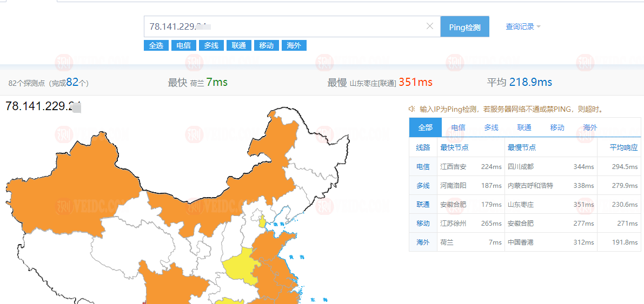Viewport: 644px width, 304px height.
Task: Click the 294.5ms average value
Action: pyautogui.click(x=625, y=166)
